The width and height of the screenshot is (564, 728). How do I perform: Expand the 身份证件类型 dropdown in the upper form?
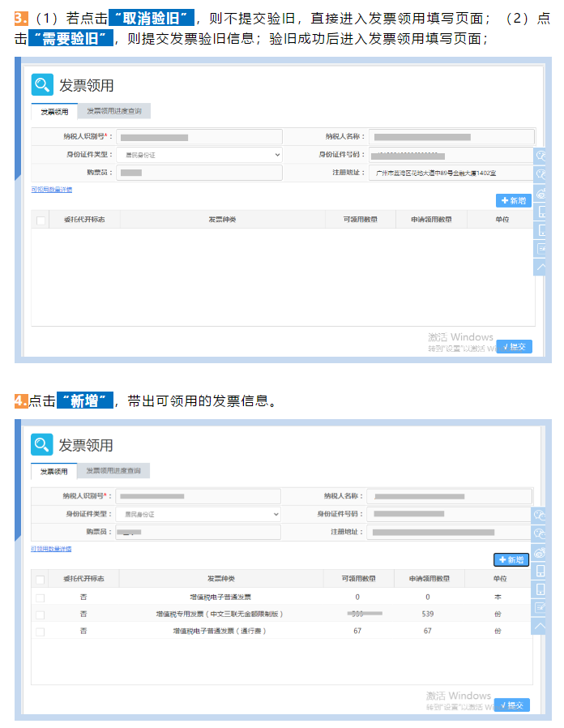point(199,154)
